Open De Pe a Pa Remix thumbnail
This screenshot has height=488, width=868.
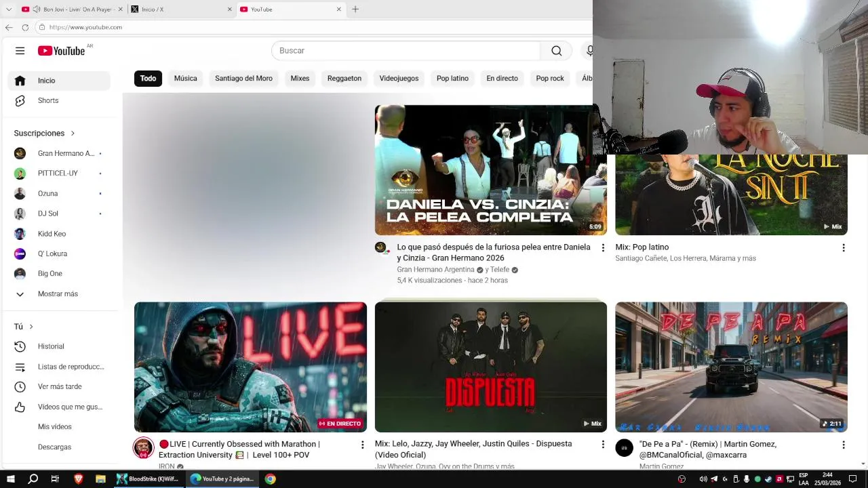pos(731,367)
